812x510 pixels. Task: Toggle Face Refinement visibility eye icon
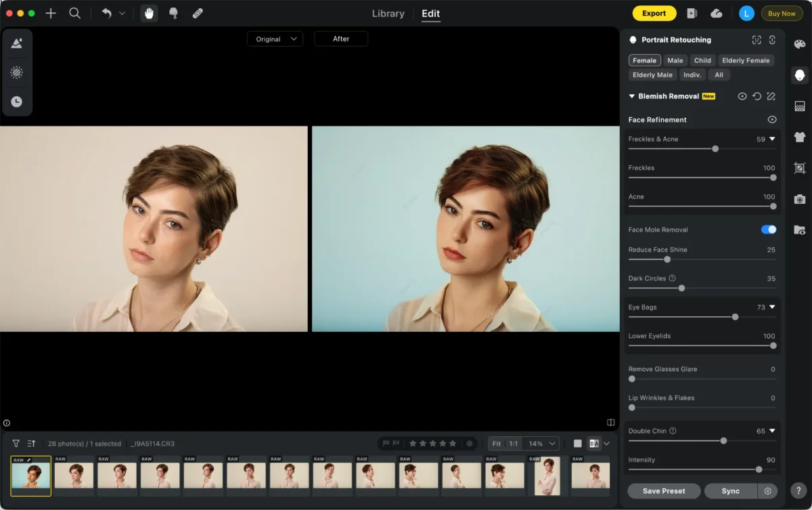(x=772, y=119)
